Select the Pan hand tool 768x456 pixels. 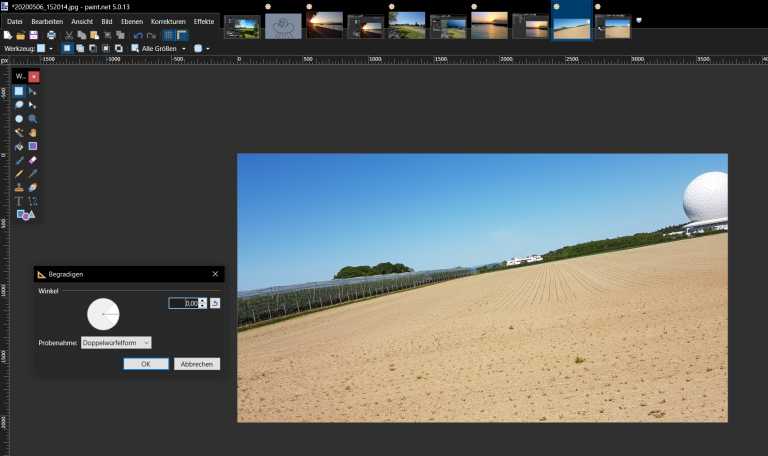click(x=33, y=132)
